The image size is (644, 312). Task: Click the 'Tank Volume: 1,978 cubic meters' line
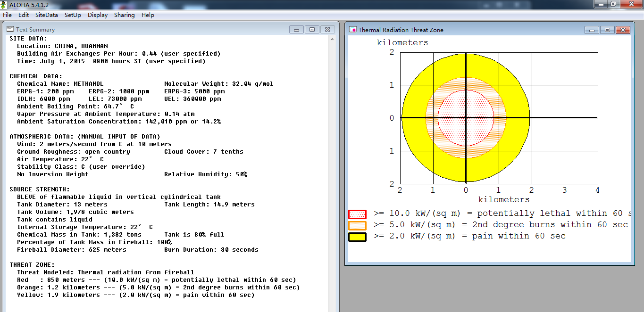point(75,212)
